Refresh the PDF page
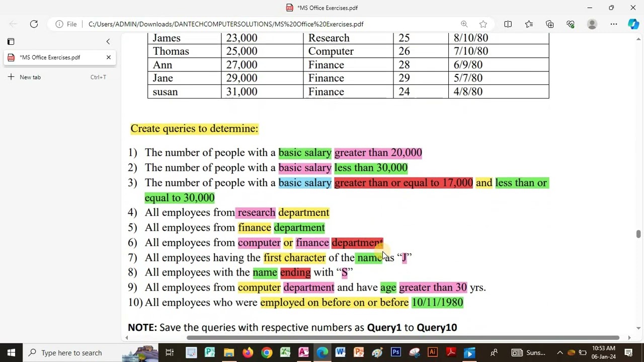Image resolution: width=644 pixels, height=362 pixels. [34, 24]
